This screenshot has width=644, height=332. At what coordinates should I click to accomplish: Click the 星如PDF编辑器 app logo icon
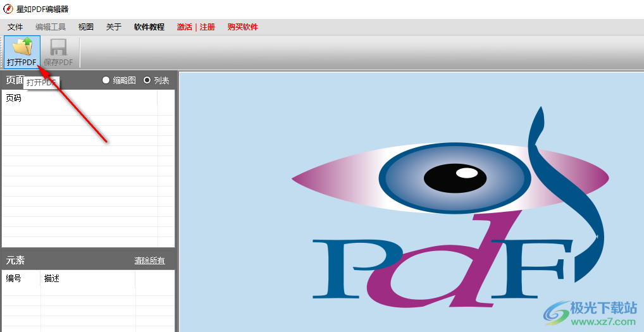8,9
